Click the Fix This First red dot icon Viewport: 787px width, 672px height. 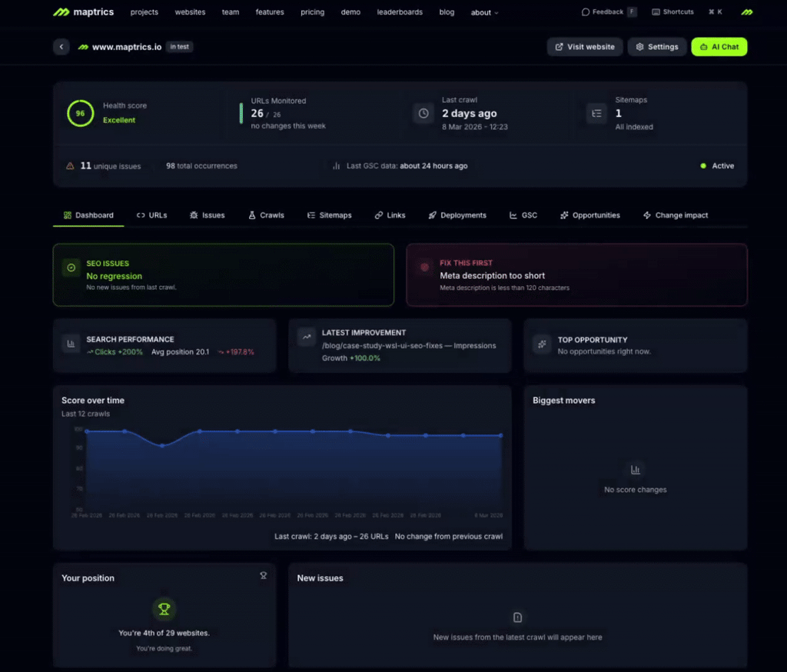tap(424, 268)
